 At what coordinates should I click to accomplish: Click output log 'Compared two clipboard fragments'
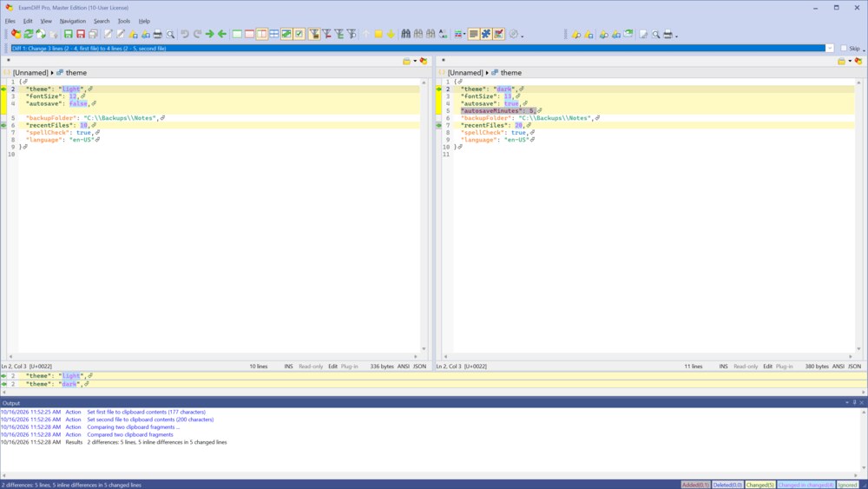(x=130, y=435)
